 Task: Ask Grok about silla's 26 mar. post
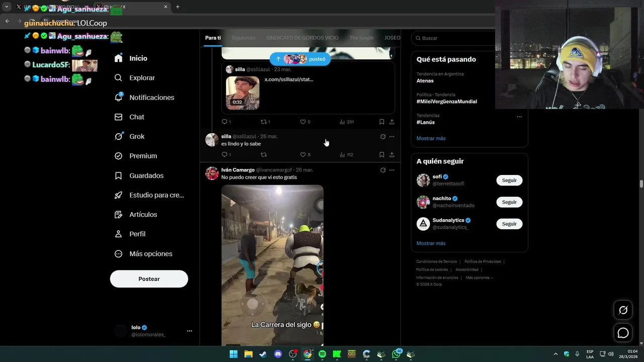(x=383, y=136)
